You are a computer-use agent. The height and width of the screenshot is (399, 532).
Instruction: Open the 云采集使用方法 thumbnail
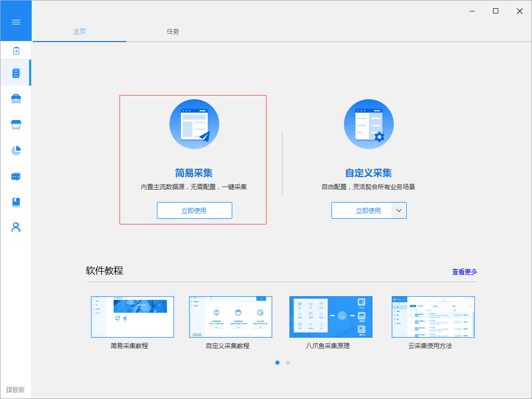433,317
